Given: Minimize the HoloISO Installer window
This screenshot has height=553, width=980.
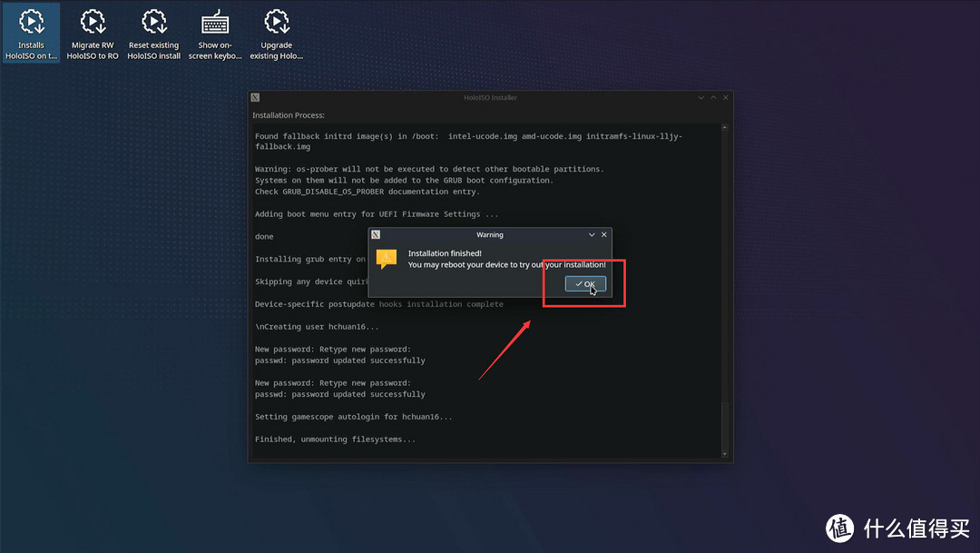Looking at the screenshot, I should tap(701, 97).
